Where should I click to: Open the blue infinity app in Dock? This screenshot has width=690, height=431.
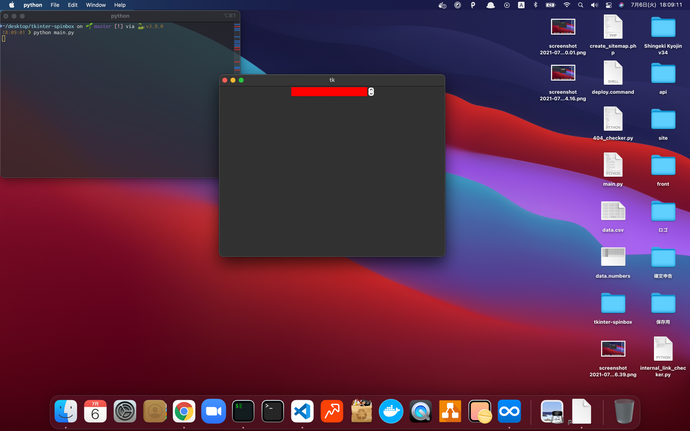(x=509, y=411)
